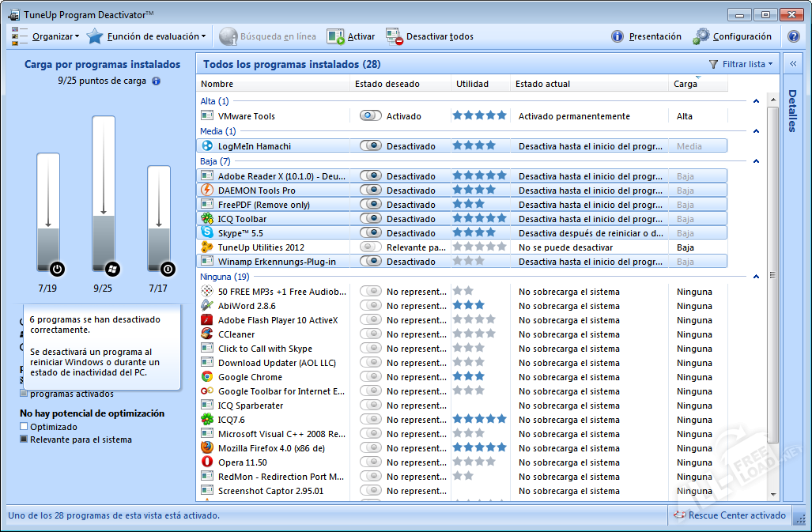Image resolution: width=812 pixels, height=532 pixels.
Task: Click the Rescue Center activado icon
Action: pyautogui.click(x=679, y=515)
